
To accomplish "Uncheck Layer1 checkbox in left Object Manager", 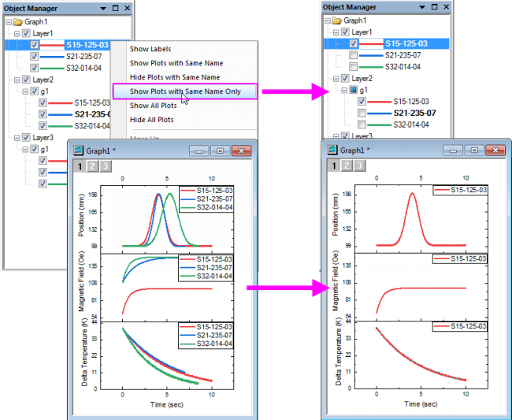I will 25,34.
